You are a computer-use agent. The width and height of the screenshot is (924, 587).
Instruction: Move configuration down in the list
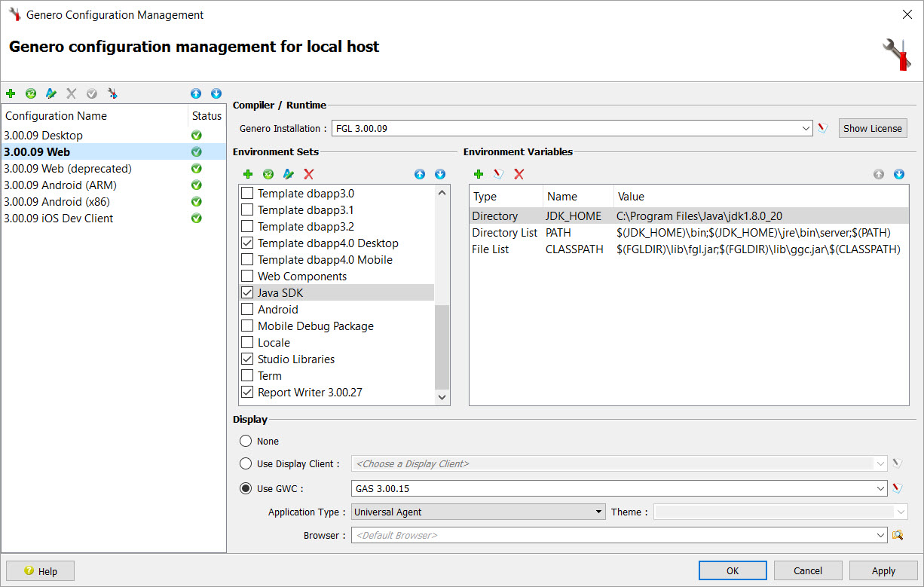click(216, 93)
